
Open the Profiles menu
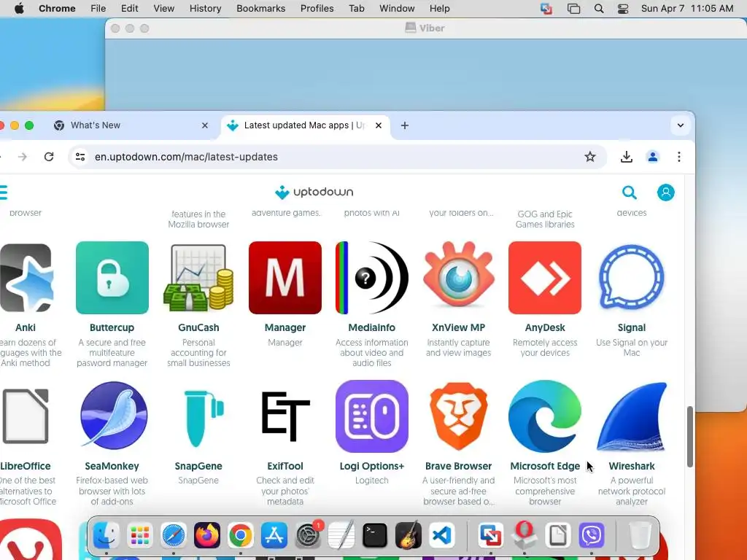317,9
